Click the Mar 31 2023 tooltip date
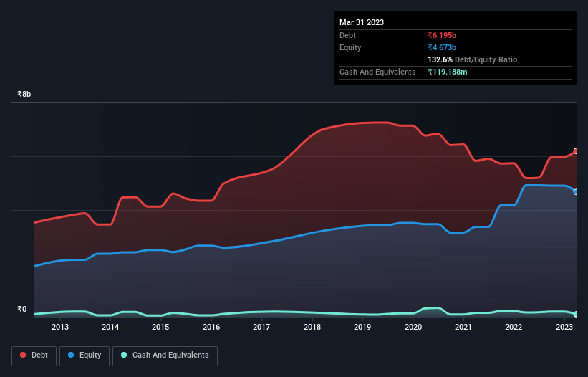This screenshot has height=377, width=588. 362,22
